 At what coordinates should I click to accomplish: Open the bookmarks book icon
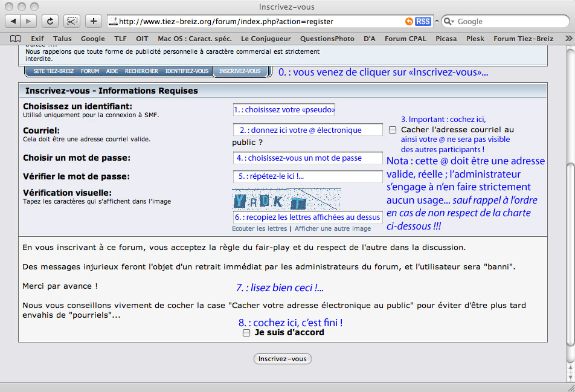click(16, 39)
